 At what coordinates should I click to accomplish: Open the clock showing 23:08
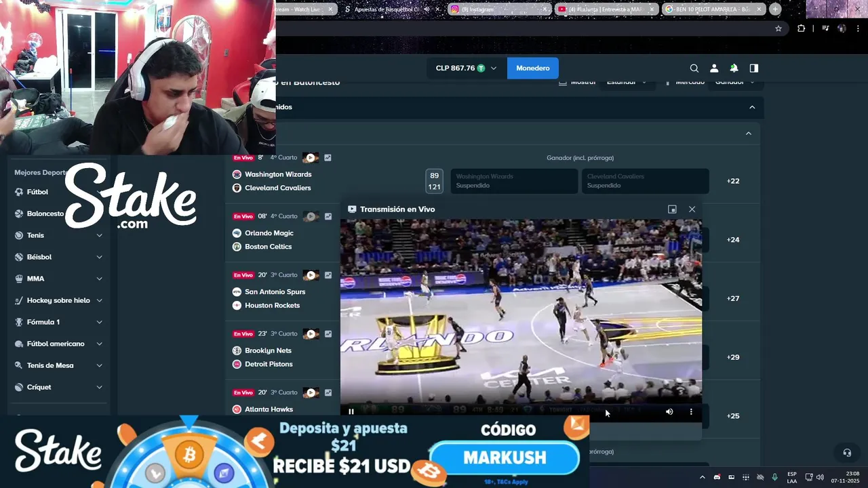(x=846, y=477)
